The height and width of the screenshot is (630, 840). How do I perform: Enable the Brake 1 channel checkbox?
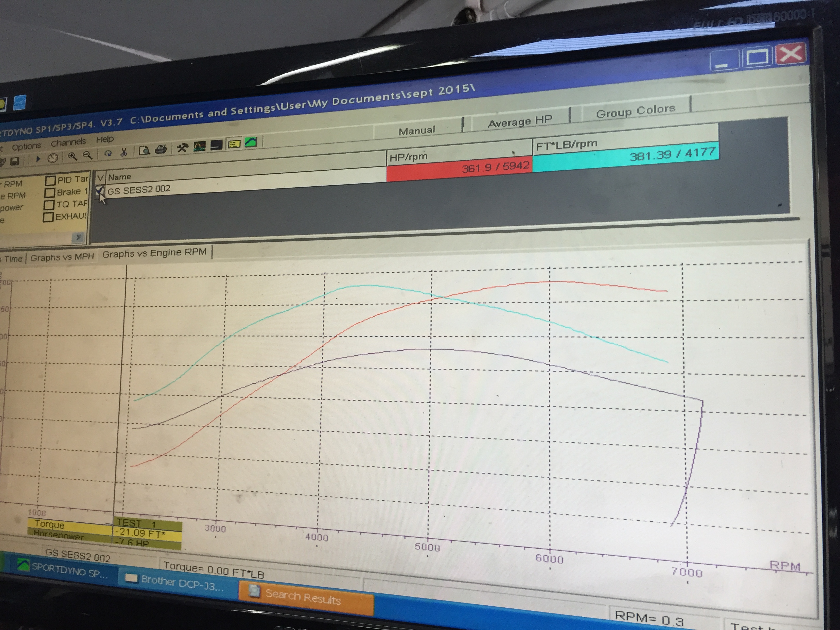point(50,192)
